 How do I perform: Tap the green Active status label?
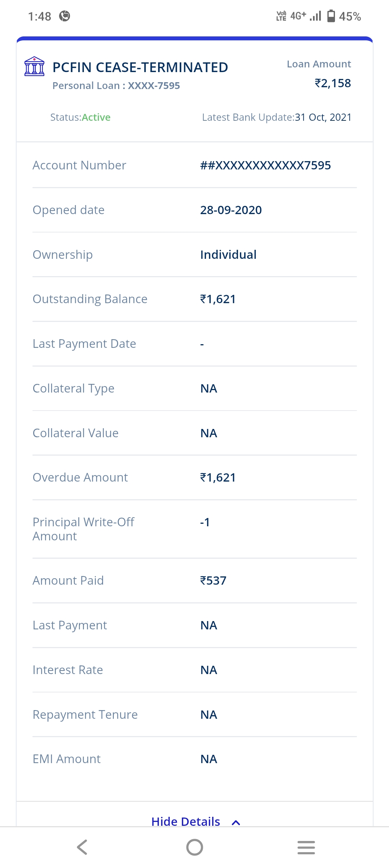point(96,118)
